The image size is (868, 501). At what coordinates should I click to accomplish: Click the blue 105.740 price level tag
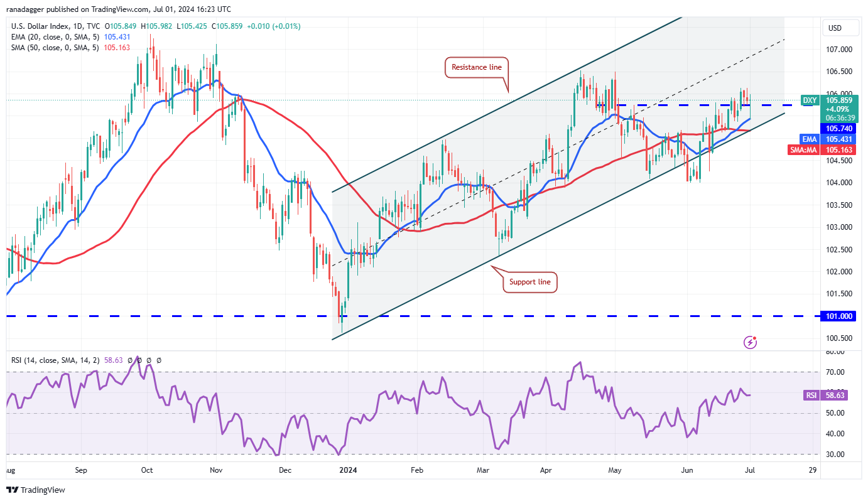click(838, 127)
